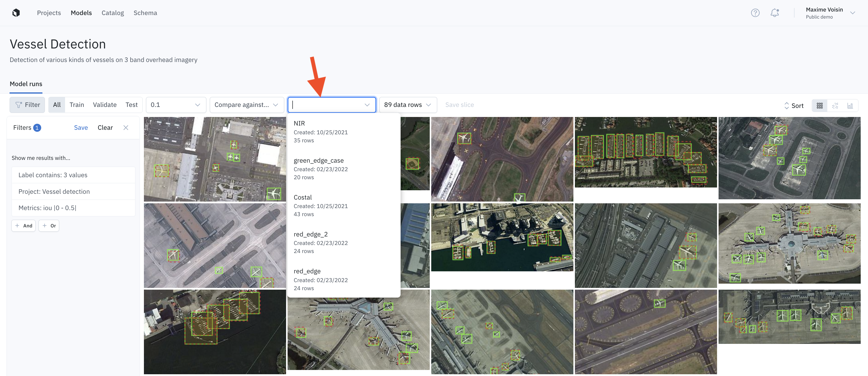Close the Filters panel with X
868x376 pixels.
pyautogui.click(x=126, y=128)
